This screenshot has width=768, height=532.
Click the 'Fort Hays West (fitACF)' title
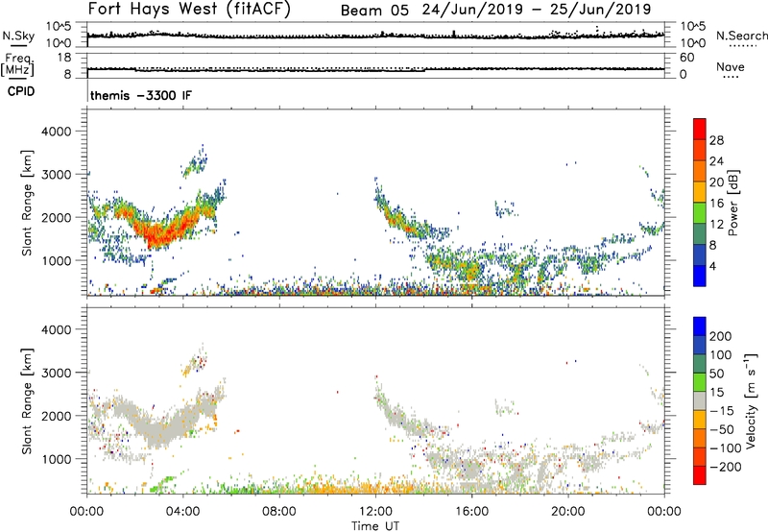click(x=189, y=9)
